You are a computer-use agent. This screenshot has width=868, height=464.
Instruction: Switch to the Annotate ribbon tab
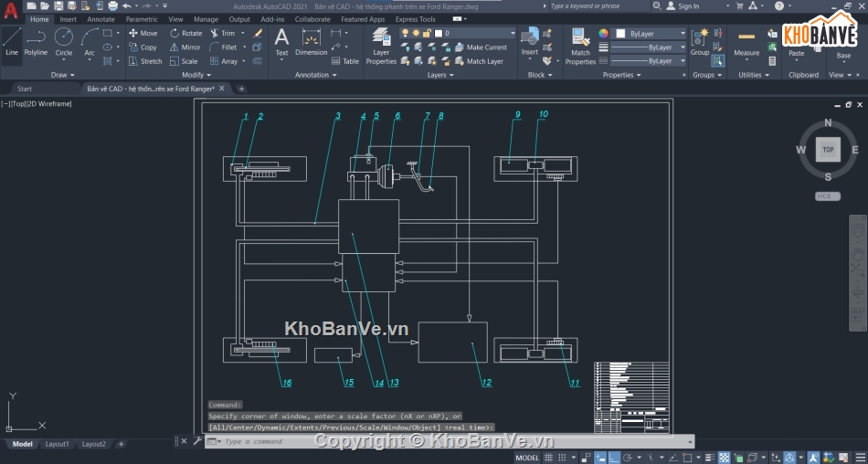pos(101,19)
